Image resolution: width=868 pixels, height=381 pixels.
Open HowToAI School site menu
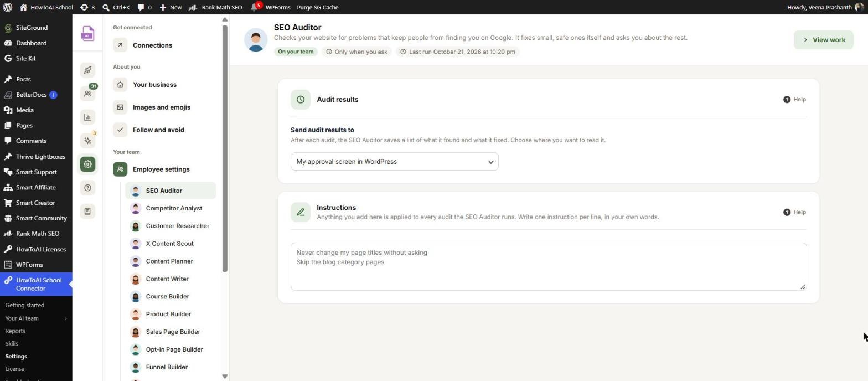[x=46, y=7]
